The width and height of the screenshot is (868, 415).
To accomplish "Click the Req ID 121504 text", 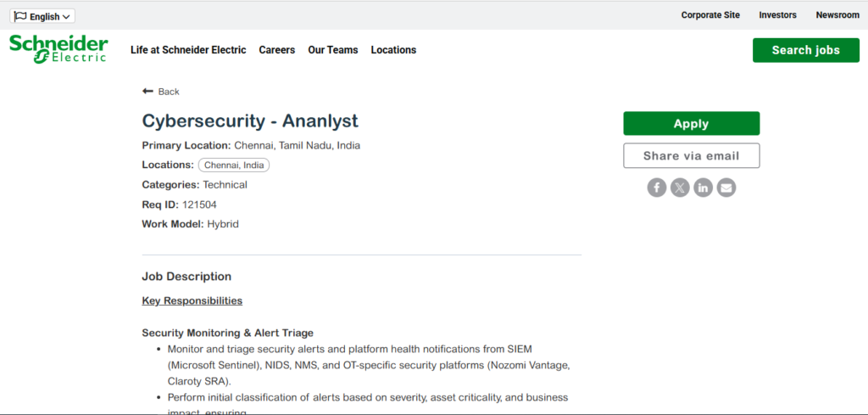I will pos(180,205).
